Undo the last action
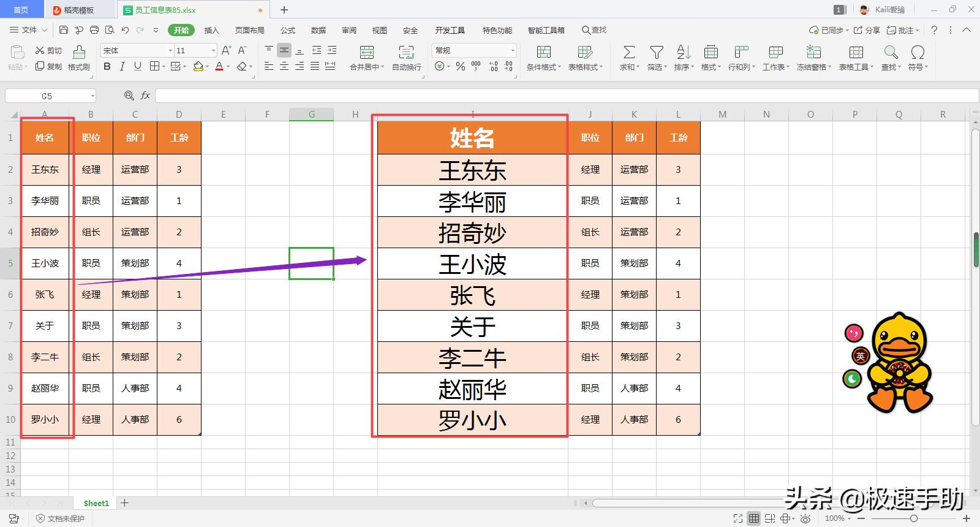980x527 pixels. click(125, 30)
